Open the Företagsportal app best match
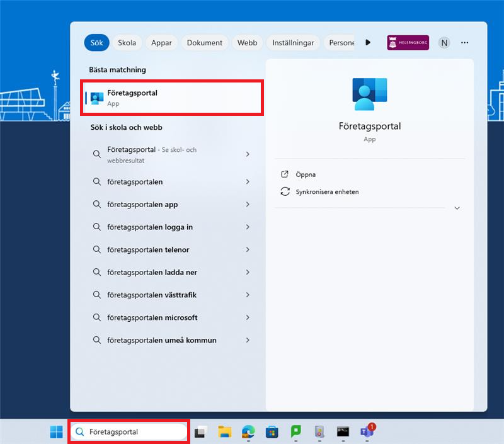Screen dimensions: 504x444 (x=172, y=98)
